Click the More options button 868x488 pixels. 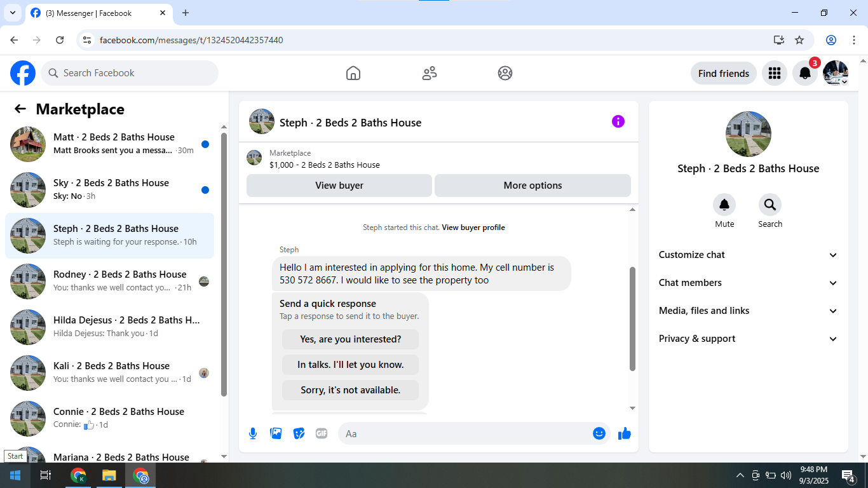(x=532, y=186)
